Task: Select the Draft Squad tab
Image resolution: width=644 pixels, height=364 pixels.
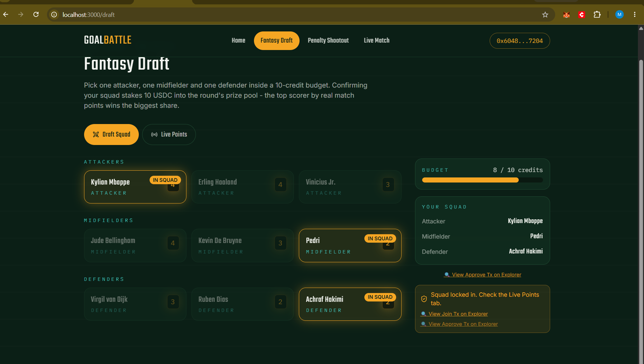Action: tap(111, 135)
